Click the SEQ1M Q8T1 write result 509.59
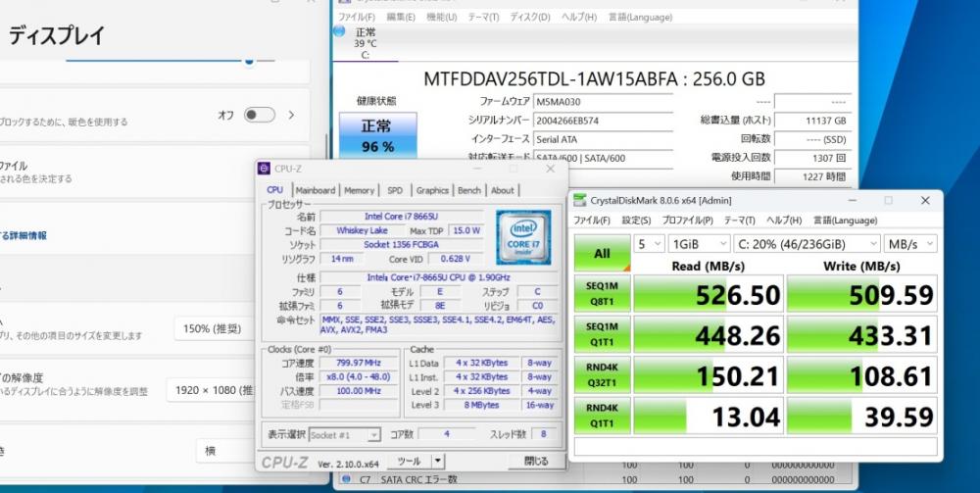Viewport: 980px width, 493px height. tap(861, 294)
